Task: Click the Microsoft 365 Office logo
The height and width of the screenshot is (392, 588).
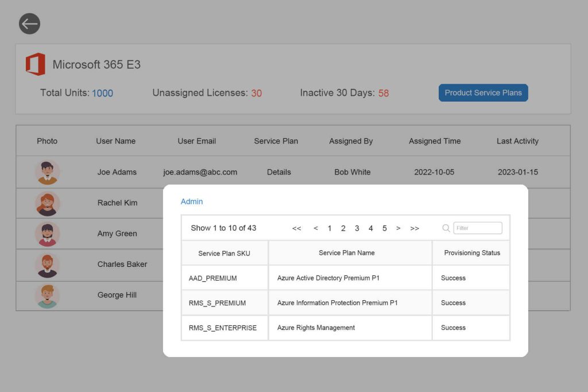Action: click(35, 64)
